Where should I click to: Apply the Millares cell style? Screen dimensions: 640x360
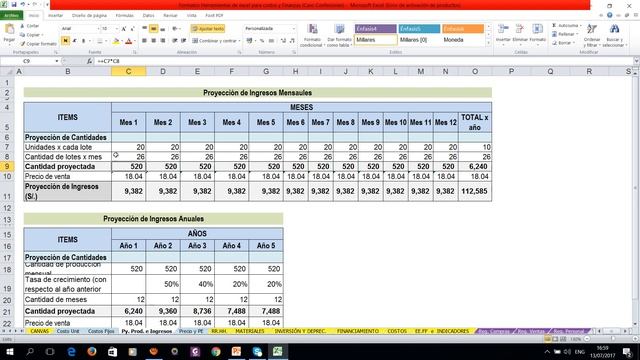376,40
